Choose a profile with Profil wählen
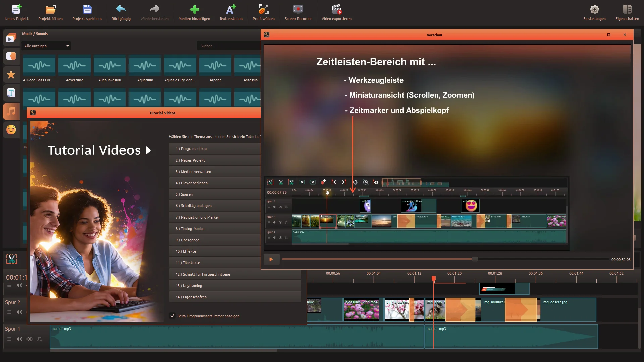Screen dimensions: 644x362 (x=263, y=13)
